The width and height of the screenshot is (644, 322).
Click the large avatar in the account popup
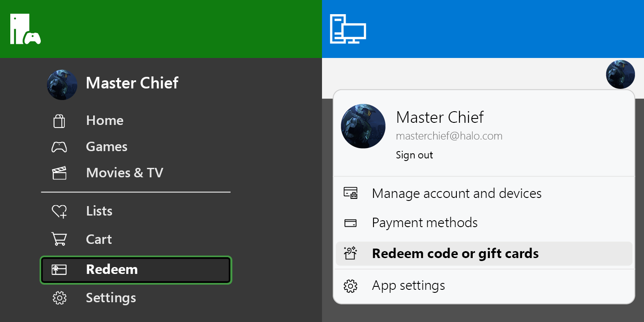(363, 126)
